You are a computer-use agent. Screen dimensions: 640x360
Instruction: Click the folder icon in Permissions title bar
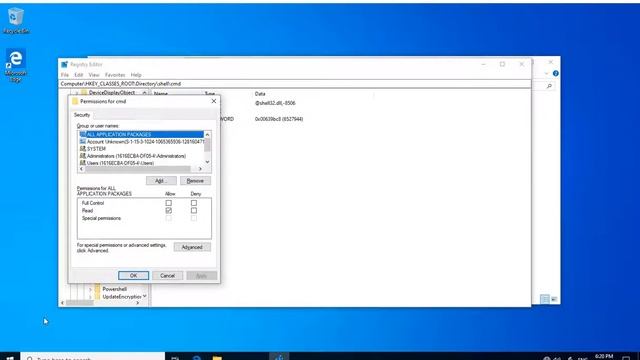click(75, 101)
